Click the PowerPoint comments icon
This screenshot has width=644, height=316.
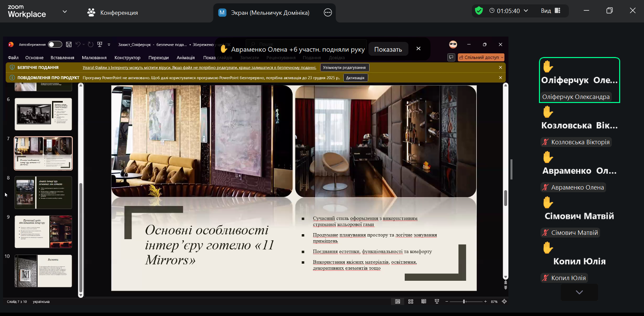coord(451,57)
